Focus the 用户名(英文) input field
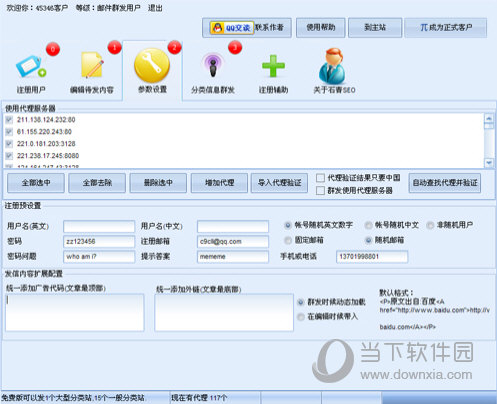Viewport: 497px width, 404px height. [99, 226]
